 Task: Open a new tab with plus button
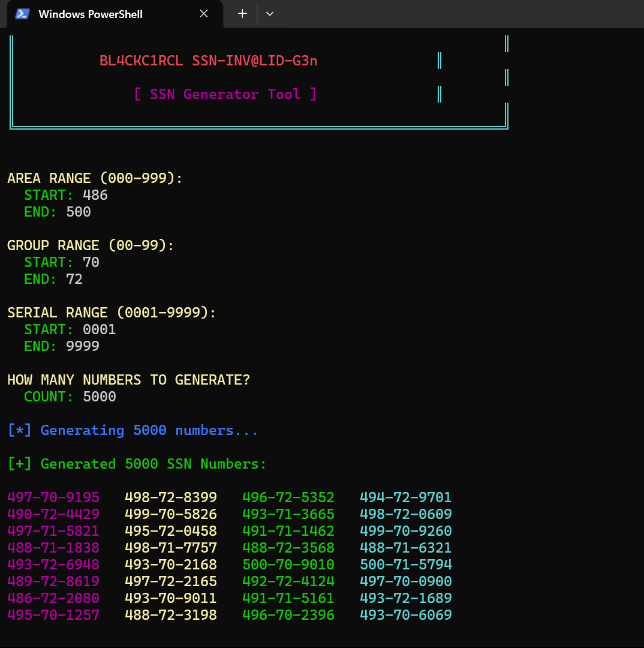pyautogui.click(x=242, y=14)
